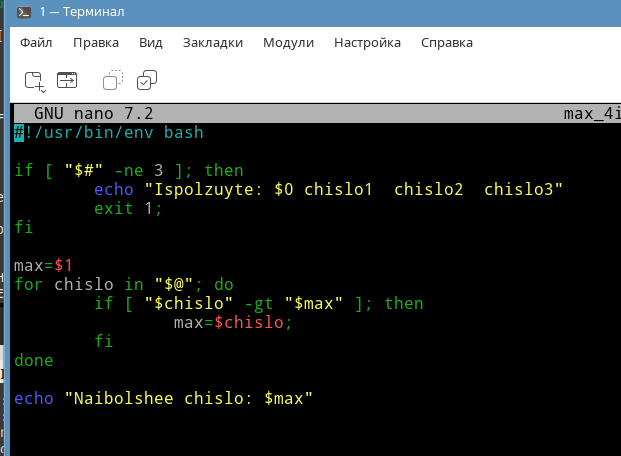The height and width of the screenshot is (456, 621).
Task: Open the Справка menu
Action: (447, 43)
